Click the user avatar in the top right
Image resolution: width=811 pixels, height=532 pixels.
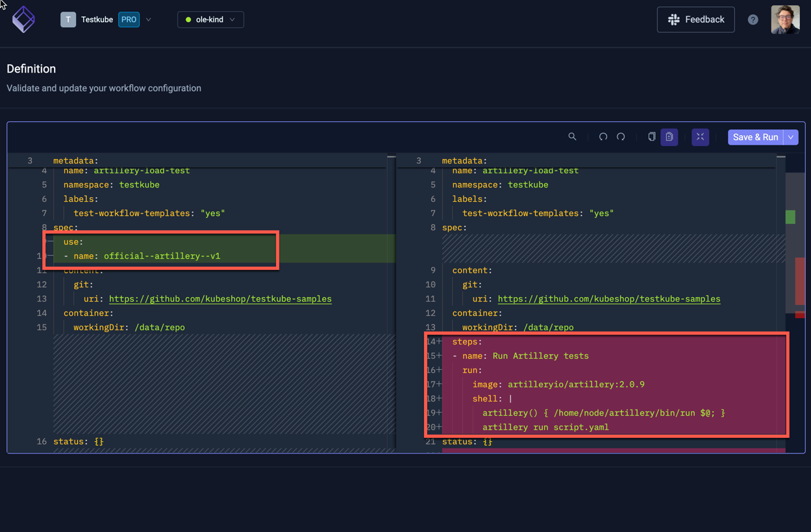click(x=785, y=19)
